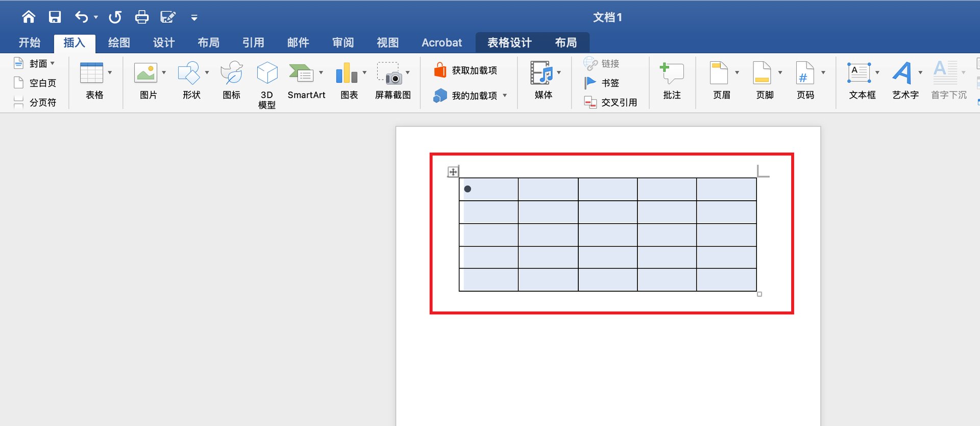Select the 插入 ribbon tab
This screenshot has height=426, width=980.
74,42
